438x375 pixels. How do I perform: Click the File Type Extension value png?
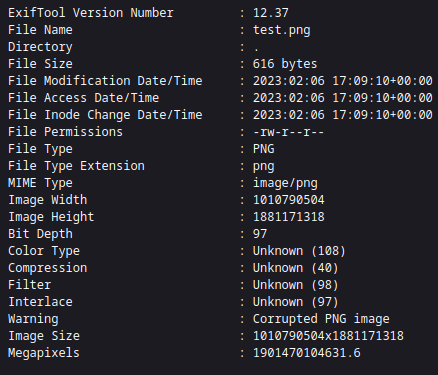tap(264, 166)
